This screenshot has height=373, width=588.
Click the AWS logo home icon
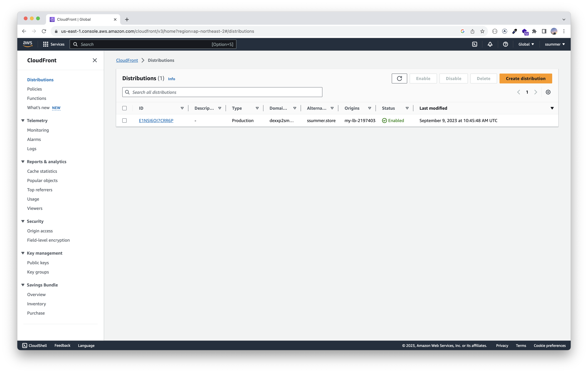[28, 44]
